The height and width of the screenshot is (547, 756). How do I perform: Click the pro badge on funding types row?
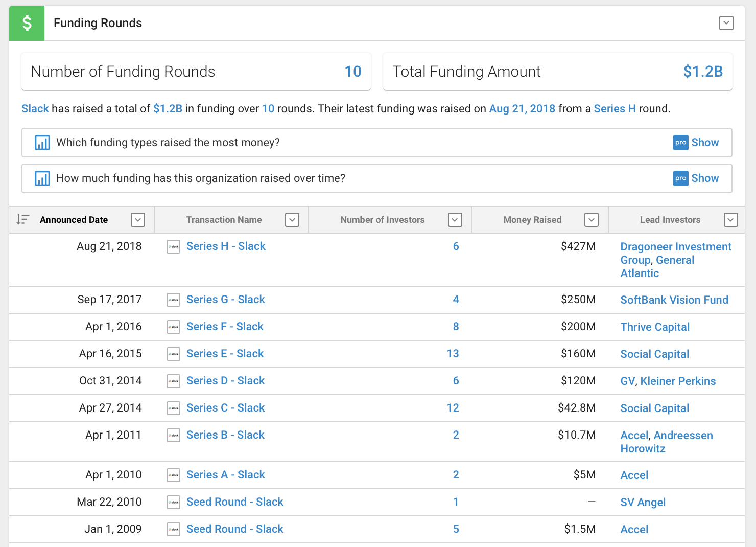(680, 143)
